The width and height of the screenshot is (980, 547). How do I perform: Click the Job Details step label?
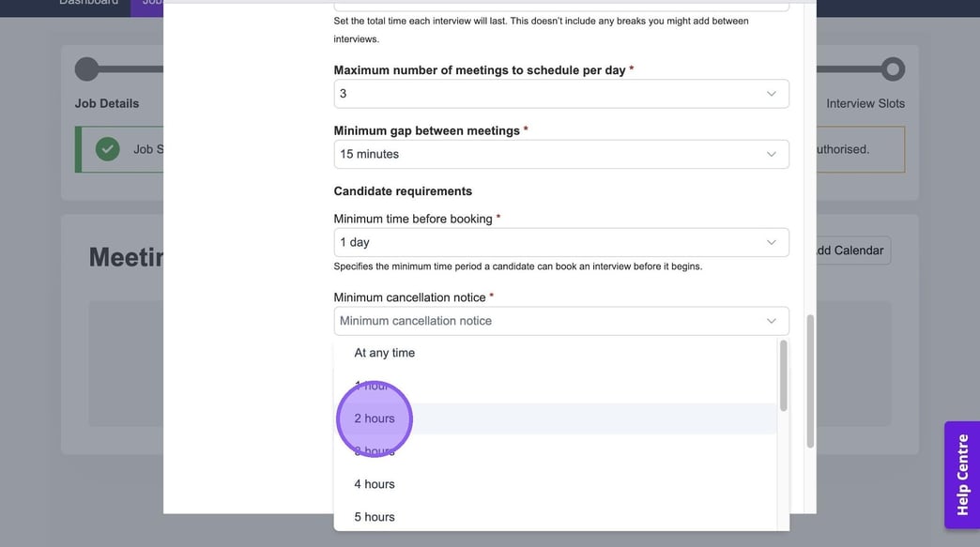tap(107, 103)
